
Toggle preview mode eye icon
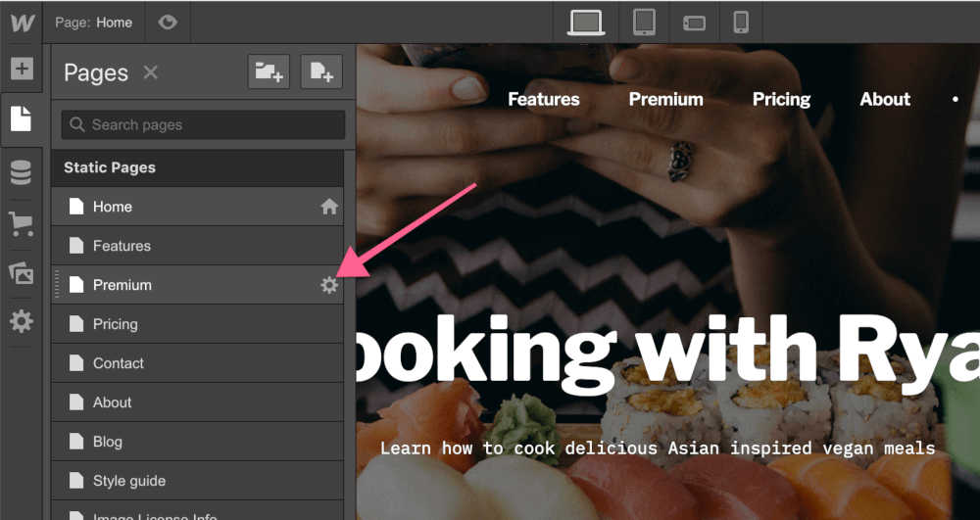pos(168,23)
